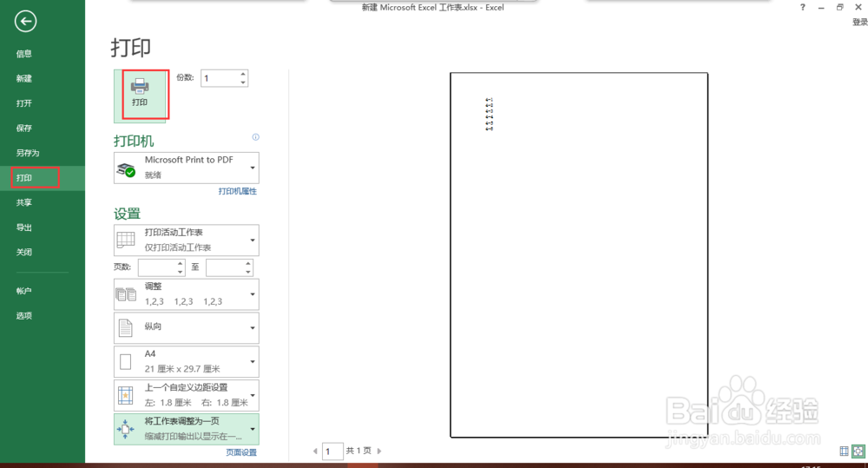Go to next preview page
Viewport: 868px width, 468px height.
(x=379, y=452)
